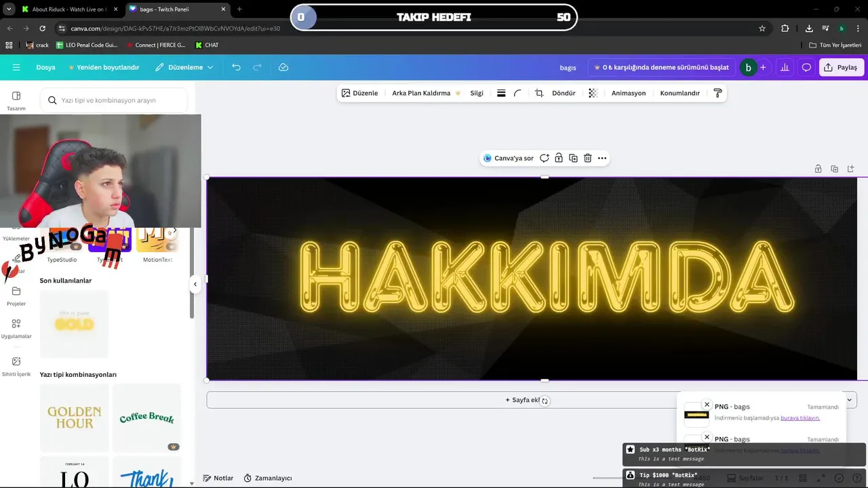
Task: Open the user avatar 'b' in Canva header
Action: pyautogui.click(x=748, y=67)
